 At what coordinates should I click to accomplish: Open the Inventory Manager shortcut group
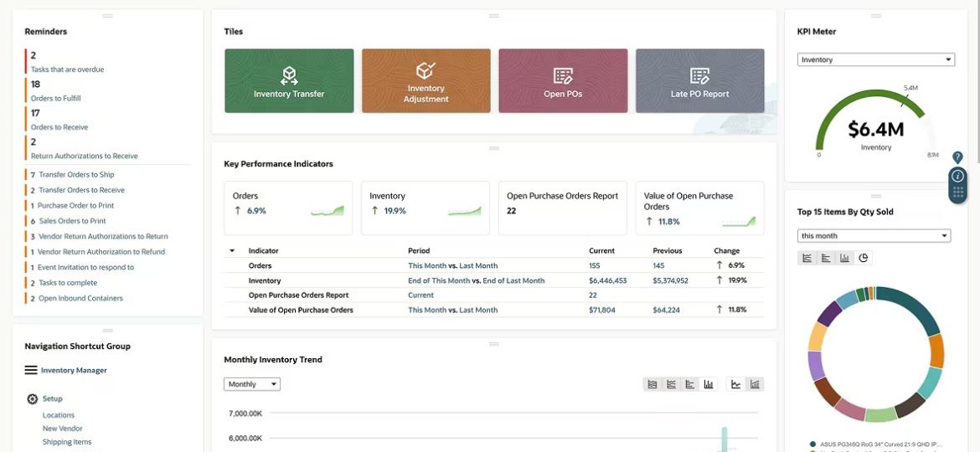click(74, 370)
